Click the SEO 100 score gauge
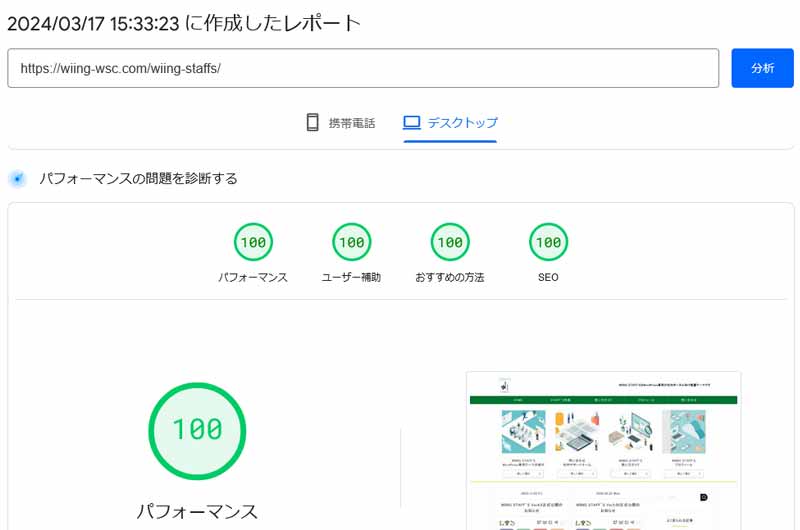Viewport: 800px width, 530px height. coord(548,242)
